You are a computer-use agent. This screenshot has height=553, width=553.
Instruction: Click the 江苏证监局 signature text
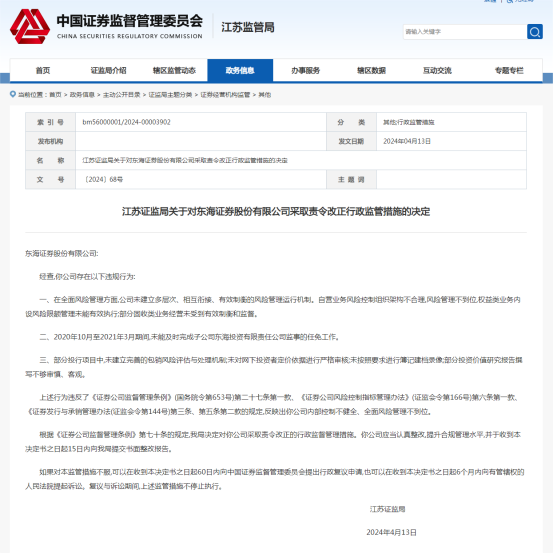point(387,509)
